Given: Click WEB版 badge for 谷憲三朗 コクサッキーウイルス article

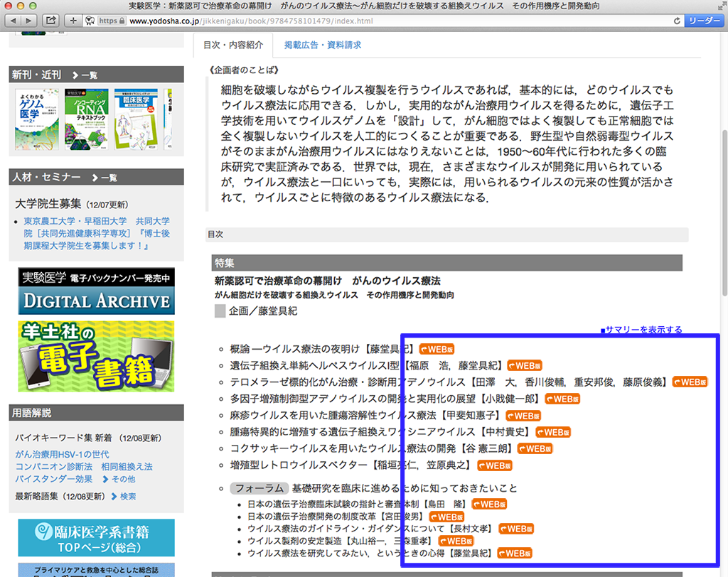Looking at the screenshot, I should pyautogui.click(x=535, y=448).
